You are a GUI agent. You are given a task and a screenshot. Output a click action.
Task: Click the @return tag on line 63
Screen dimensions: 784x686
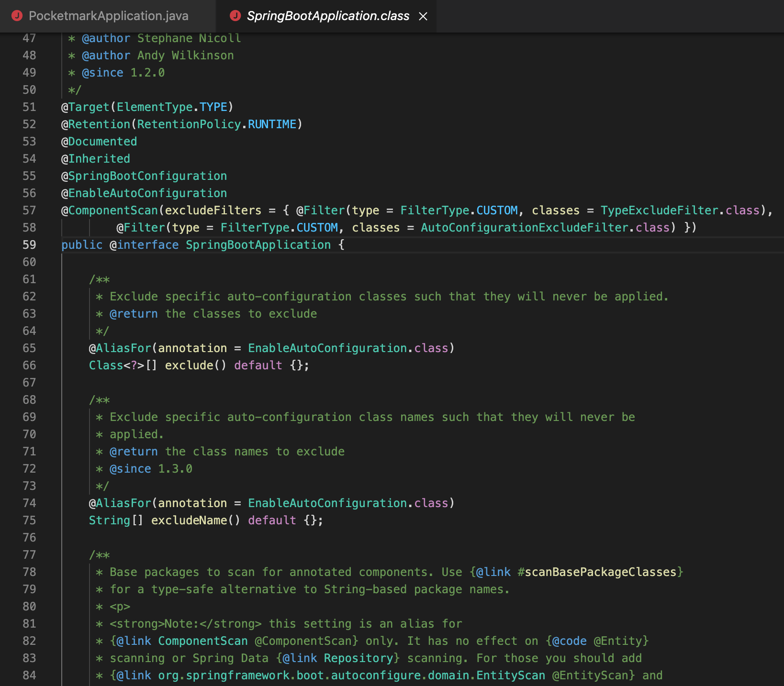click(134, 314)
